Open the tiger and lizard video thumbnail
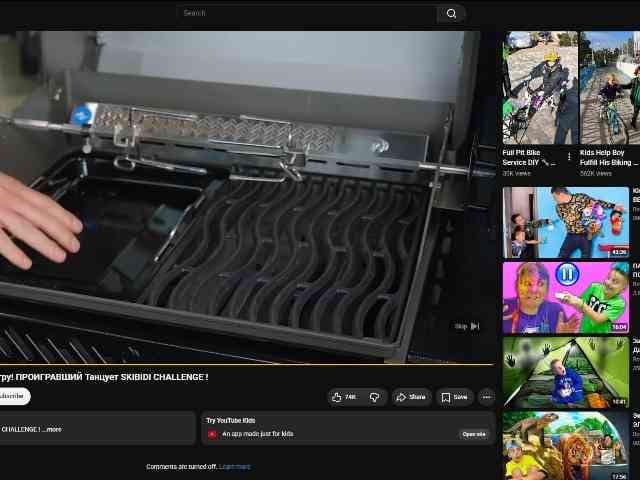Screen dimensions: 640x480 point(566,446)
